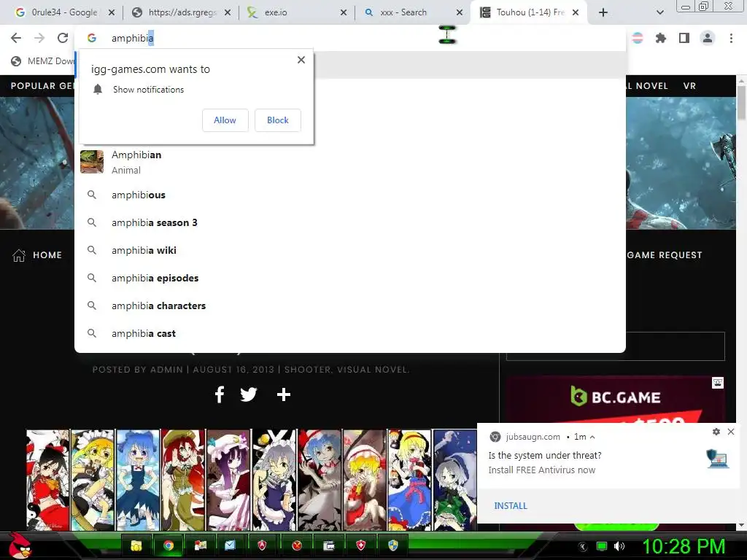747x560 pixels.
Task: Open the Game Request page
Action: (664, 254)
